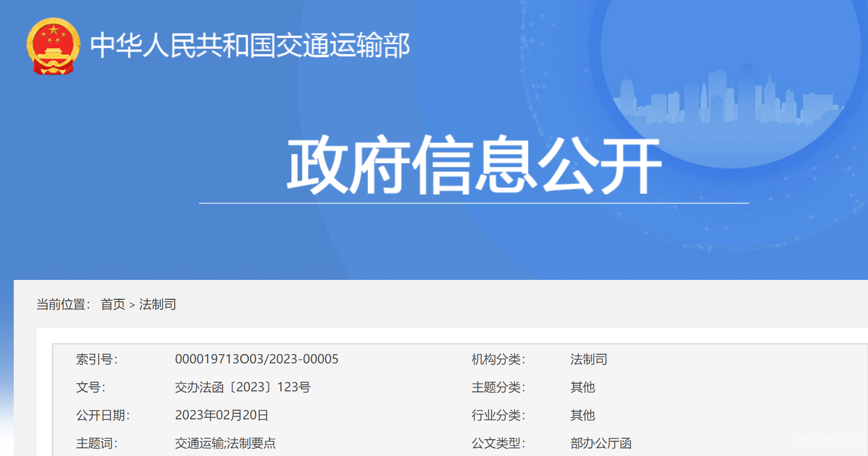The height and width of the screenshot is (456, 868).
Task: Select 公文类型 value 部办公厅函
Action: click(x=601, y=443)
